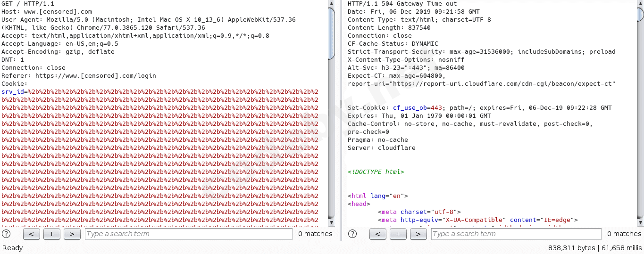
Task: Click the 'DNT: 1' header
Action: tap(13, 60)
